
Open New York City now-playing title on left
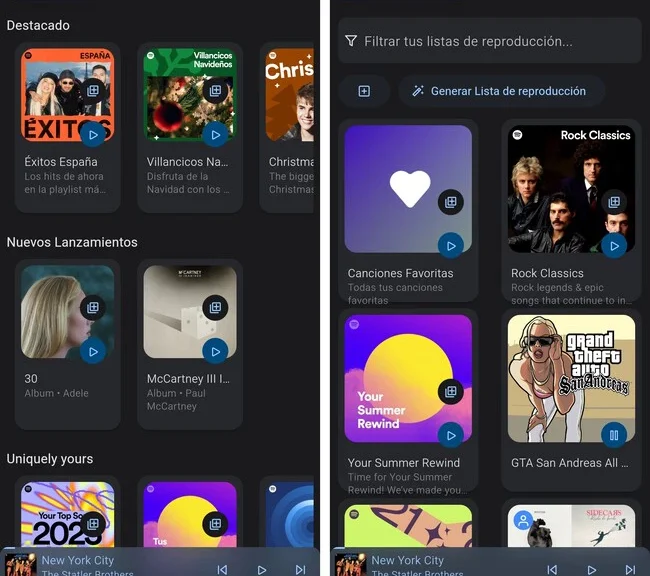pos(78,561)
